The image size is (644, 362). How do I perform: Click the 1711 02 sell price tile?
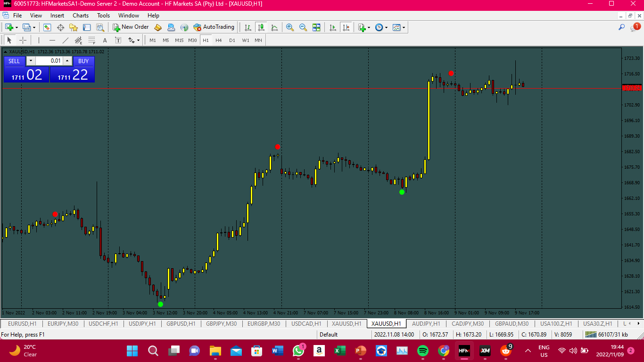coord(26,74)
